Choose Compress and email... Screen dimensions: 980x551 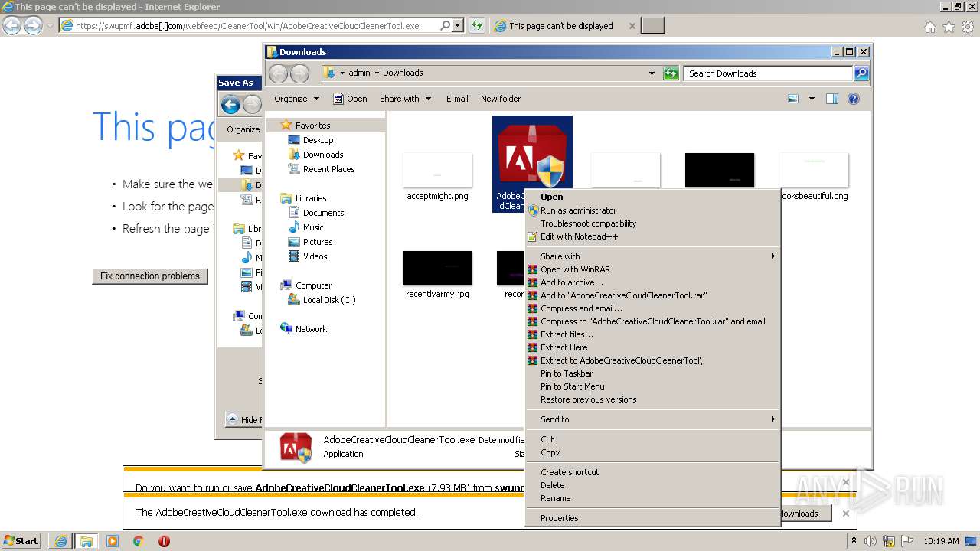[581, 308]
